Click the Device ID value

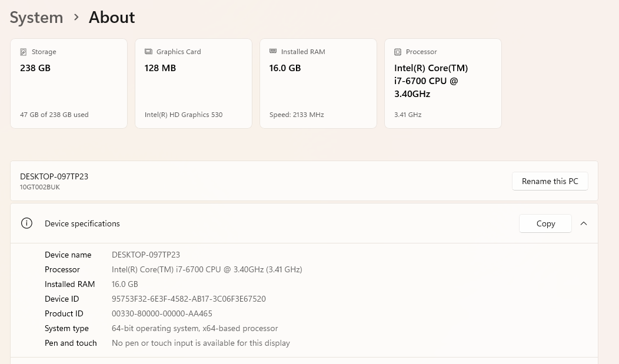point(188,299)
